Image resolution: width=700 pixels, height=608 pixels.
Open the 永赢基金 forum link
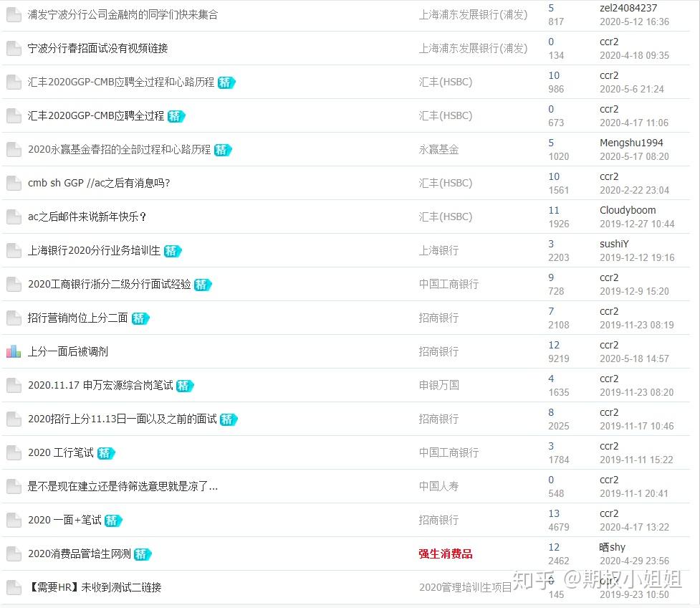click(x=438, y=150)
